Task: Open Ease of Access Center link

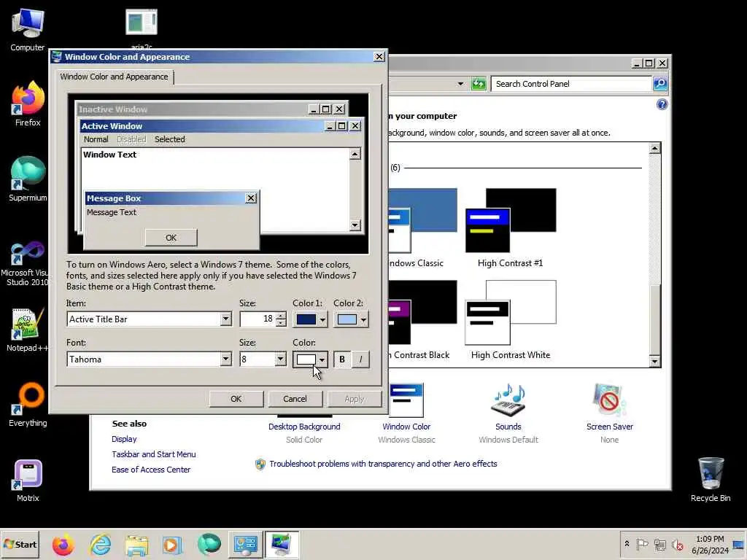Action: pyautogui.click(x=150, y=470)
